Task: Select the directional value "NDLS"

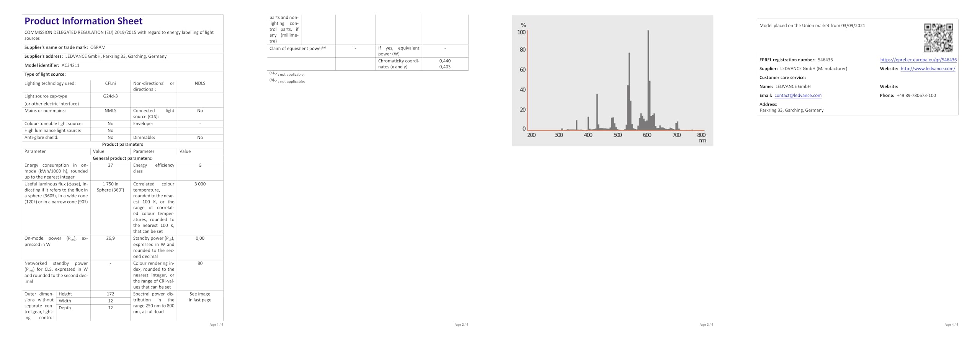Action: tap(200, 83)
